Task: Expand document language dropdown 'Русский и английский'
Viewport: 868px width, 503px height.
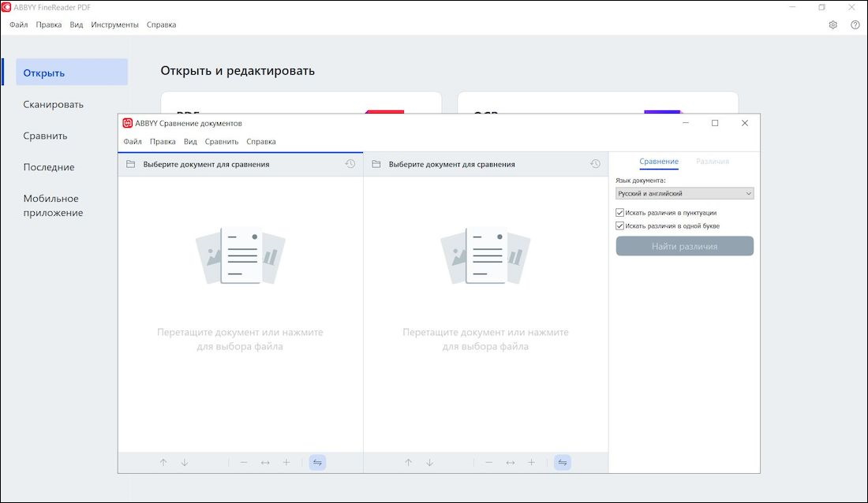Action: tap(685, 194)
